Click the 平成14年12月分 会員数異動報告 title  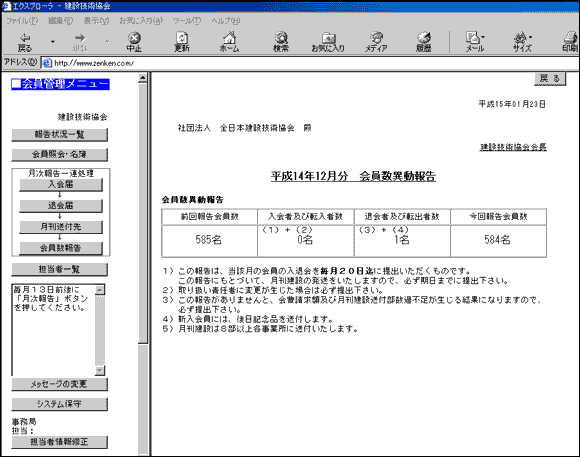353,176
